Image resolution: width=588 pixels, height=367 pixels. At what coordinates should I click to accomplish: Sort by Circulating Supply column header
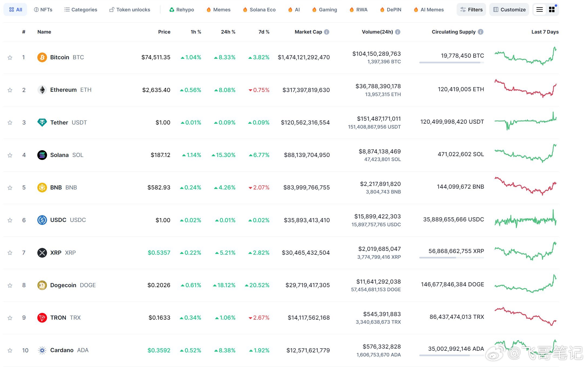coord(453,32)
